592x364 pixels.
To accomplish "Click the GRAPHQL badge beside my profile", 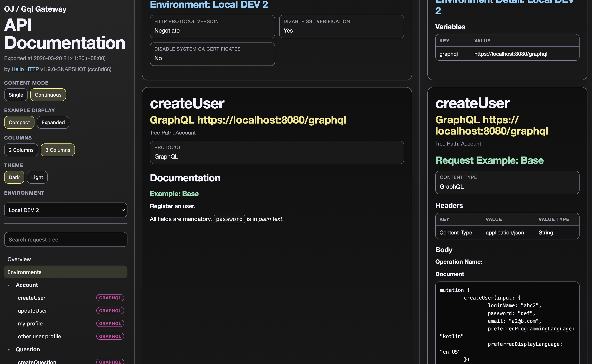I will pyautogui.click(x=110, y=323).
